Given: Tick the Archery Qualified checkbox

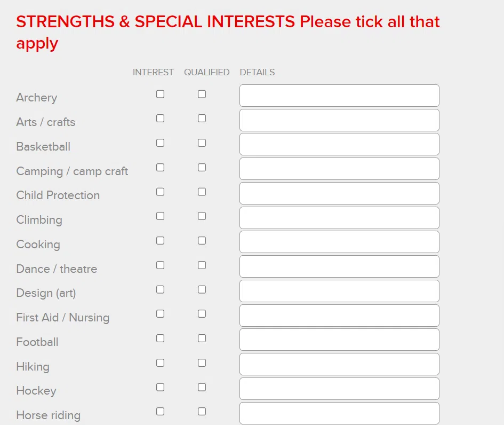Looking at the screenshot, I should [202, 94].
